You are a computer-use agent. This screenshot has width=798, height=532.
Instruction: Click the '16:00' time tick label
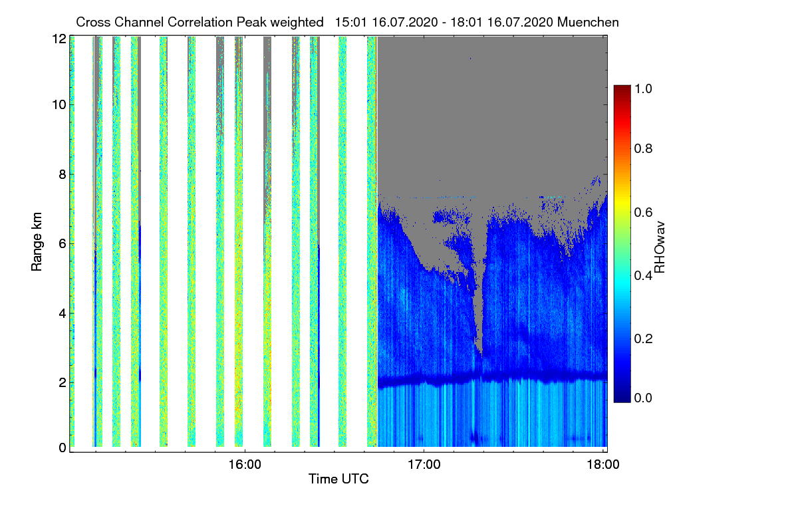pyautogui.click(x=245, y=464)
